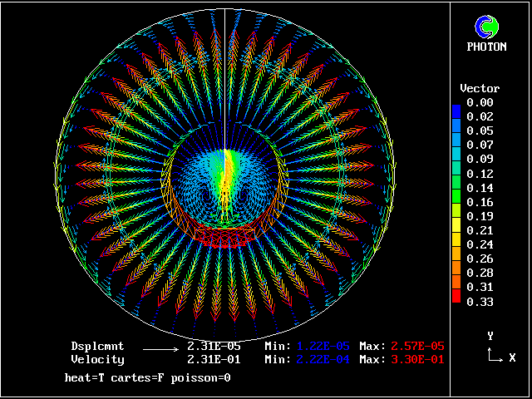Click the Dsplcmnt label
This screenshot has width=532, height=399.
coord(97,346)
